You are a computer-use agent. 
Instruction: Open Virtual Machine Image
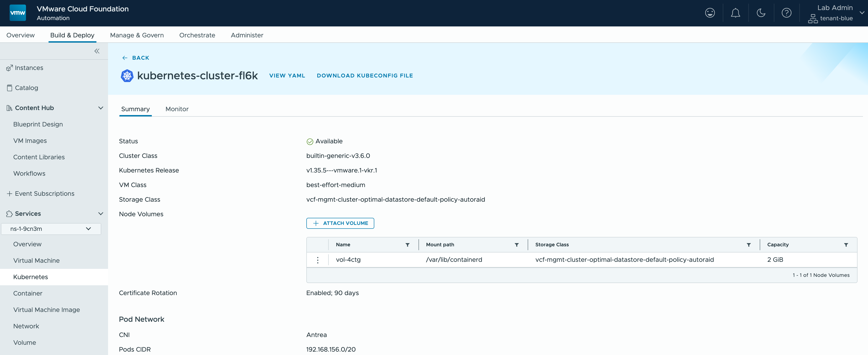46,310
